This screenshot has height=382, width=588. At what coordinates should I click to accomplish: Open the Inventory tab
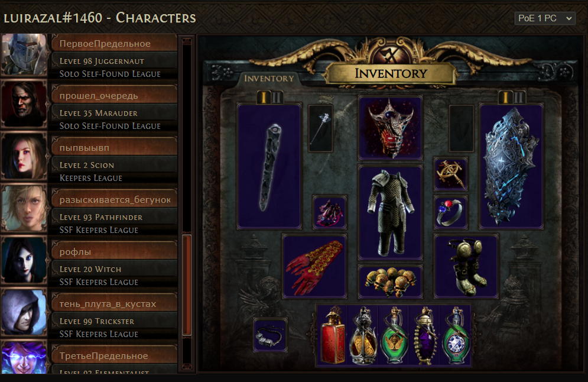(269, 79)
